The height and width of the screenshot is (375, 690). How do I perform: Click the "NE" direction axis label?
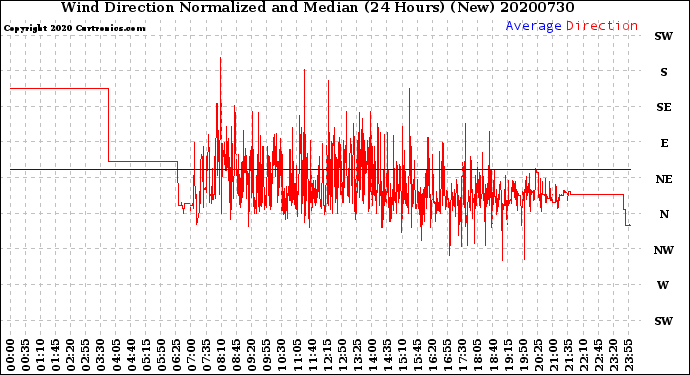coord(664,179)
